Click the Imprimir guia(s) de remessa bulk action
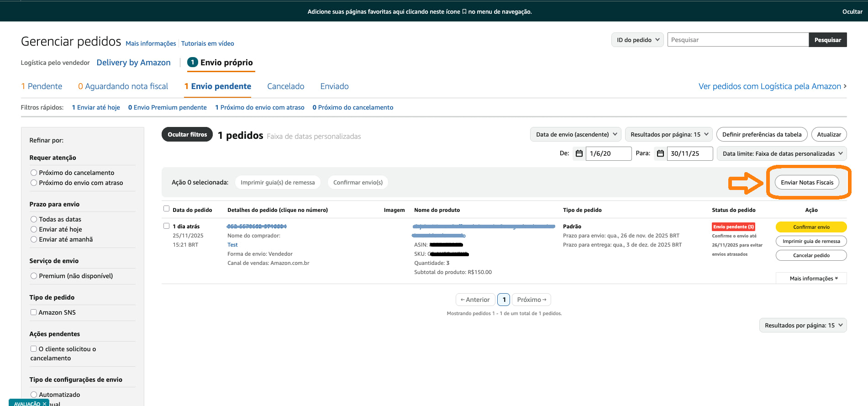 point(278,182)
